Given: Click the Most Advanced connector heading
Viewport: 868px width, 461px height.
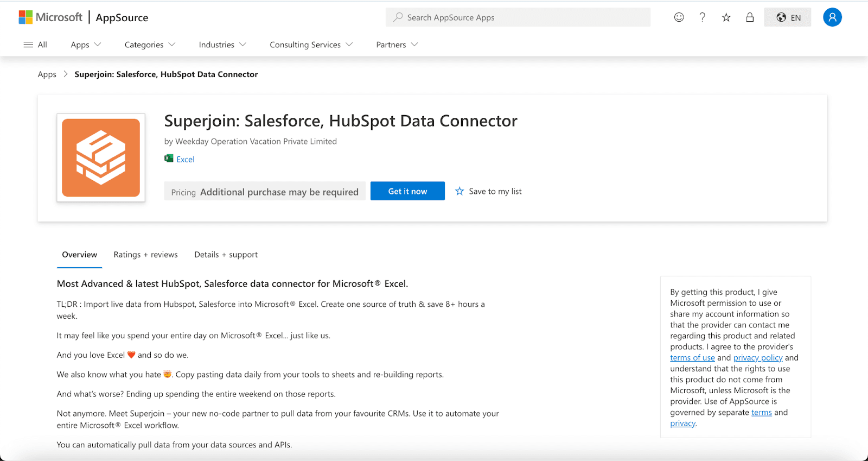Looking at the screenshot, I should 232,283.
